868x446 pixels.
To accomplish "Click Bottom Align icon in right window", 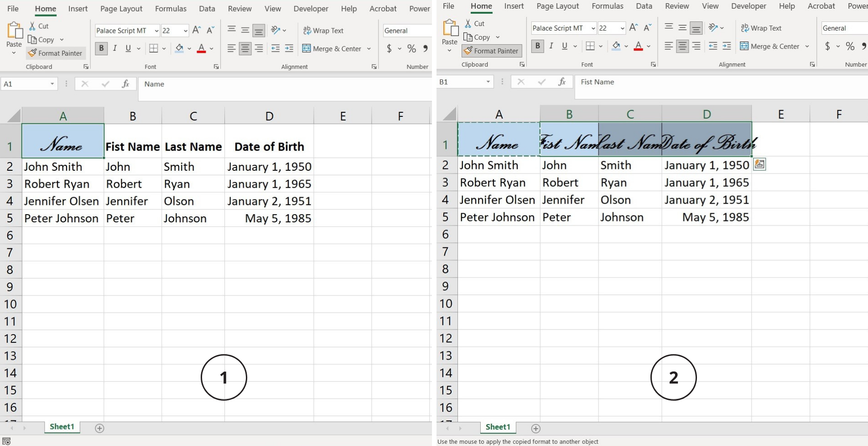I will tap(696, 28).
